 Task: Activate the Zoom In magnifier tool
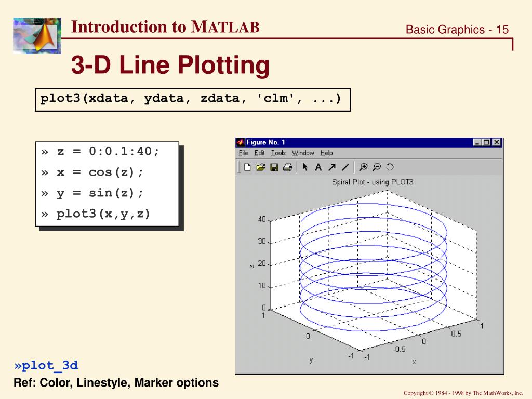[x=363, y=167]
